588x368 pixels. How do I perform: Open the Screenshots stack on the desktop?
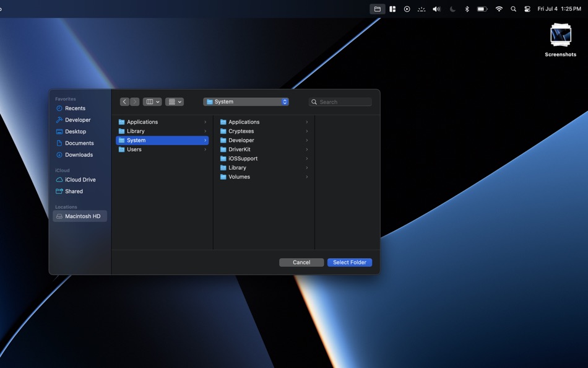pos(560,35)
